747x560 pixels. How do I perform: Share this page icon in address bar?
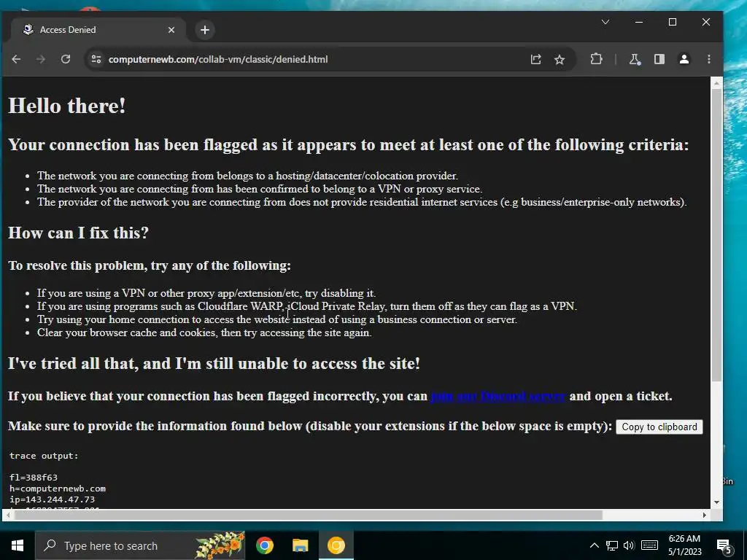(536, 59)
